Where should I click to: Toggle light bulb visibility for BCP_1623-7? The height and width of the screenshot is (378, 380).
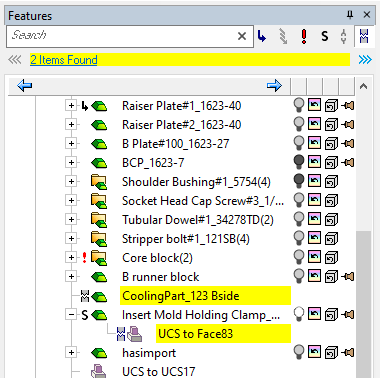pyautogui.click(x=299, y=162)
